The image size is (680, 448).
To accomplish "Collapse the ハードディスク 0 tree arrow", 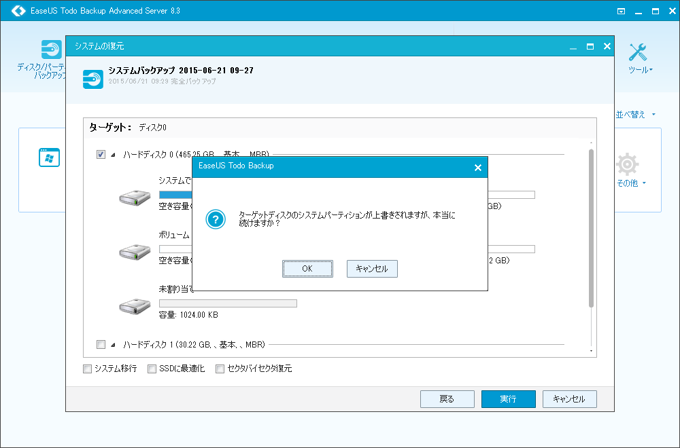I will tap(113, 155).
